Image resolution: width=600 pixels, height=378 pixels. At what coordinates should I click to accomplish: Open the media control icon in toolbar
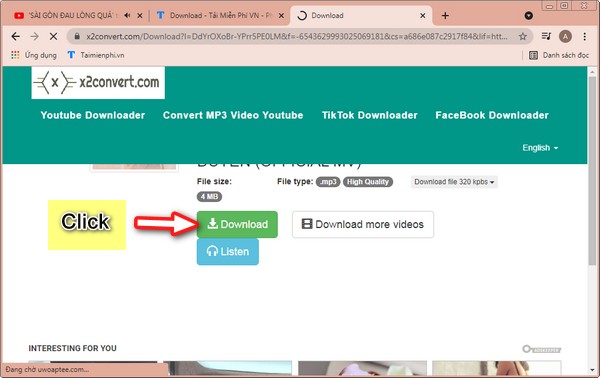click(x=546, y=36)
